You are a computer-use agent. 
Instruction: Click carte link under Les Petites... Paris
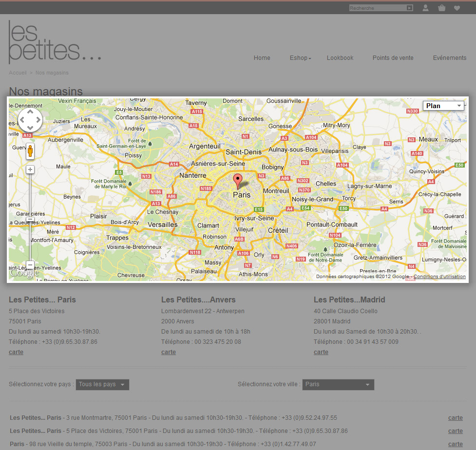(x=16, y=352)
